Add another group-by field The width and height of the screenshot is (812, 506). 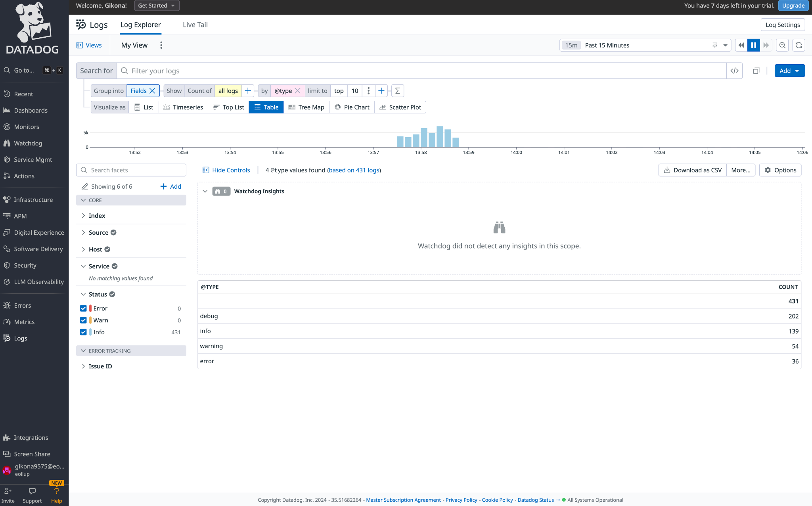tap(381, 91)
